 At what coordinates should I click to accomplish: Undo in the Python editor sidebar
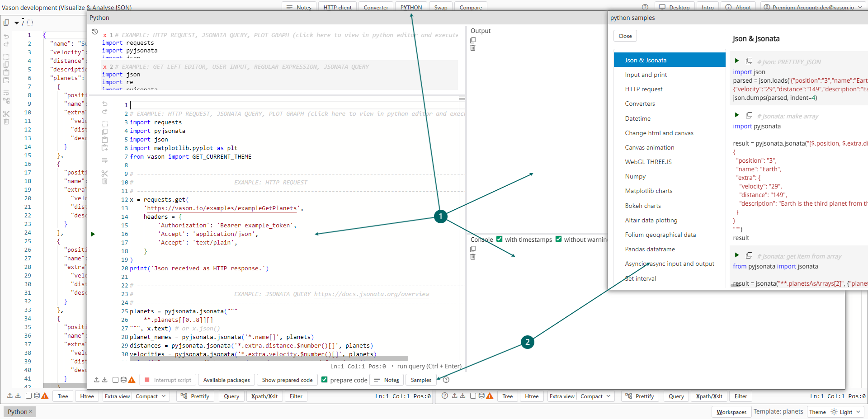[x=105, y=104]
